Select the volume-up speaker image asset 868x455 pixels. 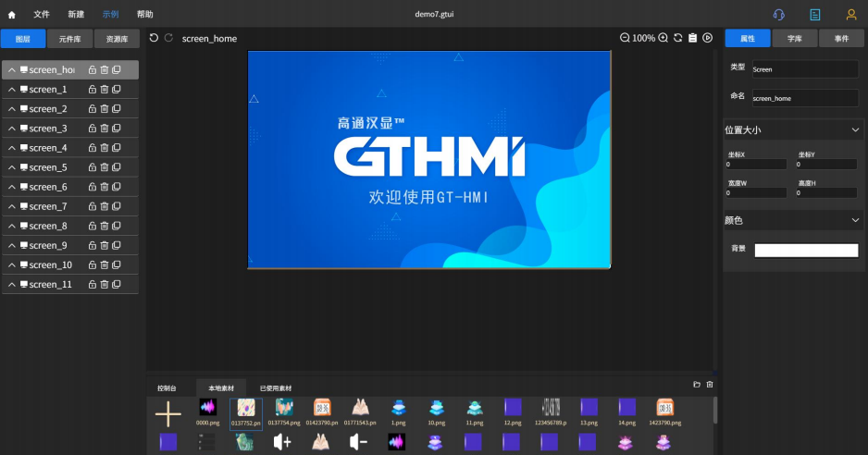[x=282, y=441]
